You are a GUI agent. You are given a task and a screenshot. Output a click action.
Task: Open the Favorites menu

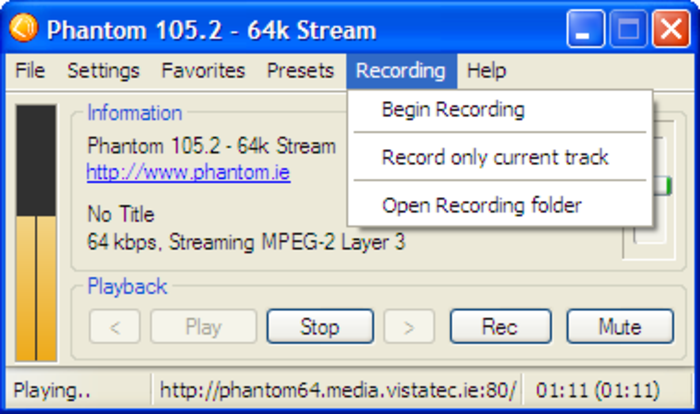click(203, 71)
